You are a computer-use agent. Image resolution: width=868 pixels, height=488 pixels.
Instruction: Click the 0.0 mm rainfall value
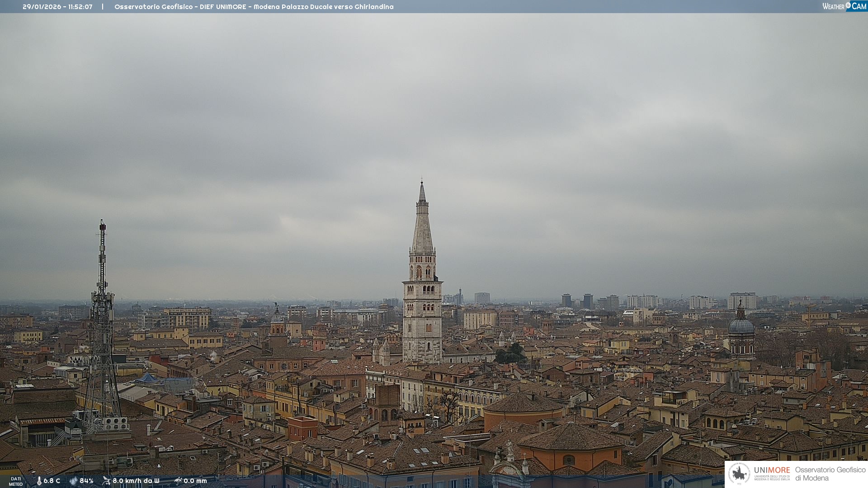[x=195, y=481]
